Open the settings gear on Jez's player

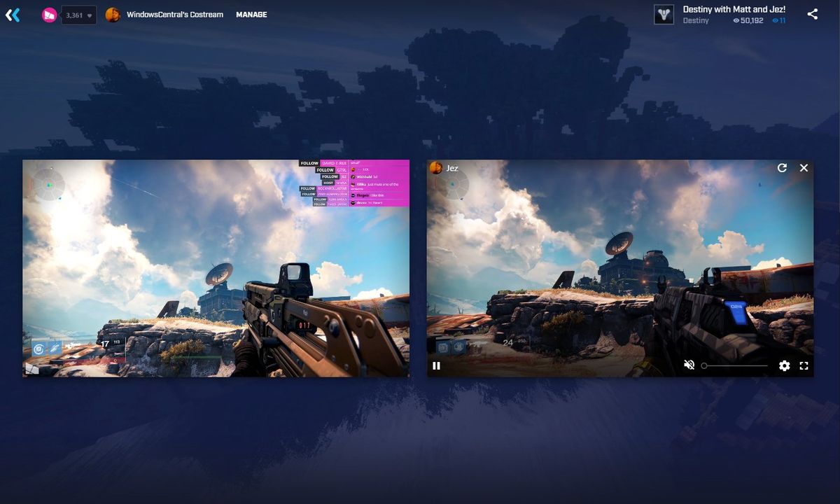coord(784,365)
